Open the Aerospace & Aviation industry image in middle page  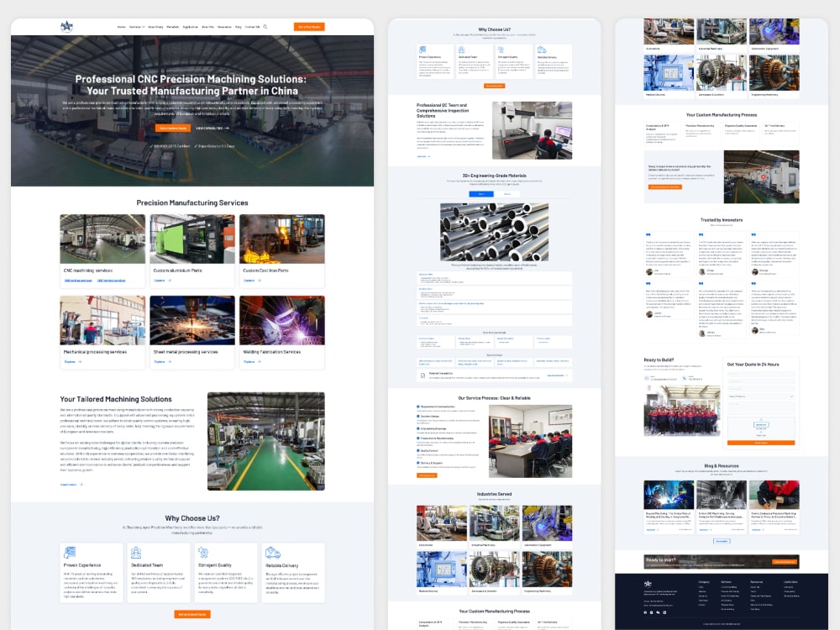pyautogui.click(x=494, y=569)
